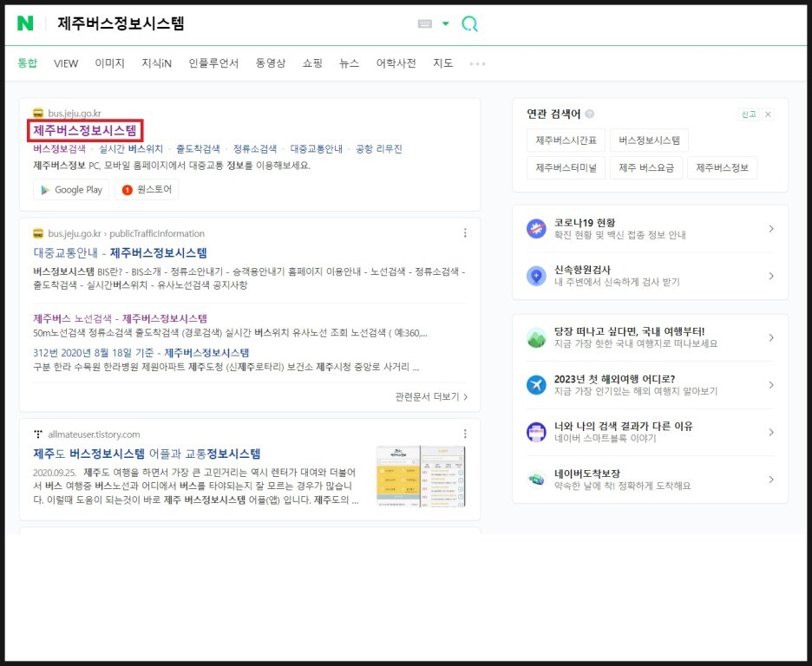Open the 지식iN tab
812x666 pixels.
tap(156, 63)
